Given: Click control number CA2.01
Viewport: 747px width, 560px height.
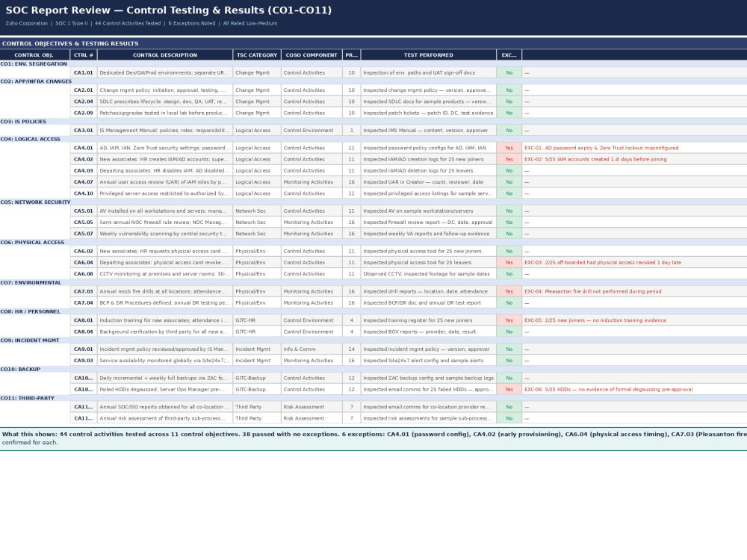Looking at the screenshot, I should coord(84,90).
